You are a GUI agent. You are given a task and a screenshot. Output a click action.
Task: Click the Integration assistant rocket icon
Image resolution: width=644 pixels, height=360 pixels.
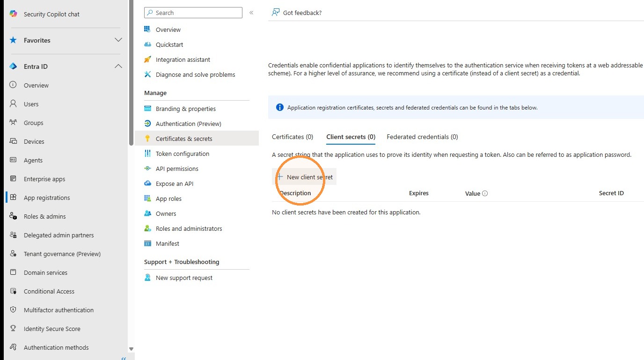point(148,59)
